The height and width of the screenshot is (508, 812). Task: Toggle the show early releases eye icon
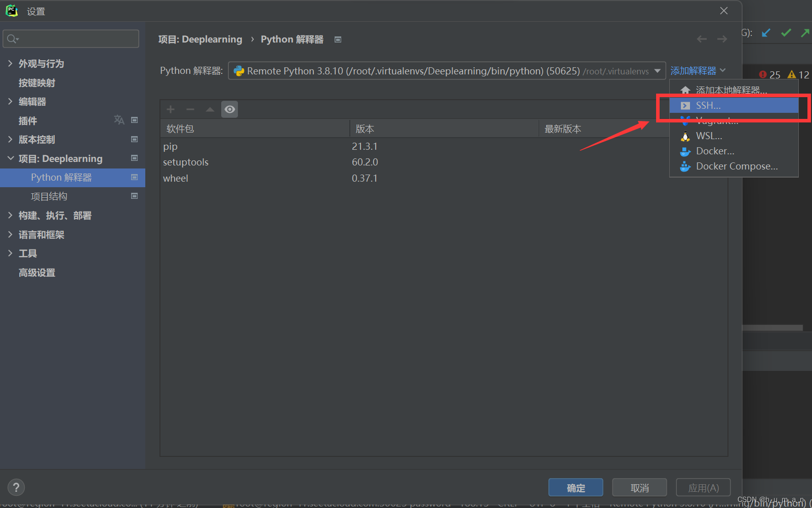pyautogui.click(x=230, y=109)
